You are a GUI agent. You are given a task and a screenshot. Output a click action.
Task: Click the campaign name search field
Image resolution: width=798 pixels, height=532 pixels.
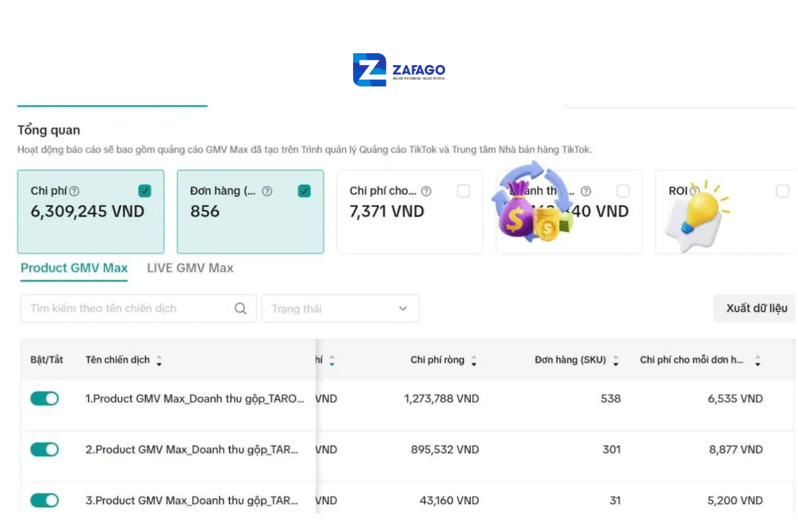[126, 309]
